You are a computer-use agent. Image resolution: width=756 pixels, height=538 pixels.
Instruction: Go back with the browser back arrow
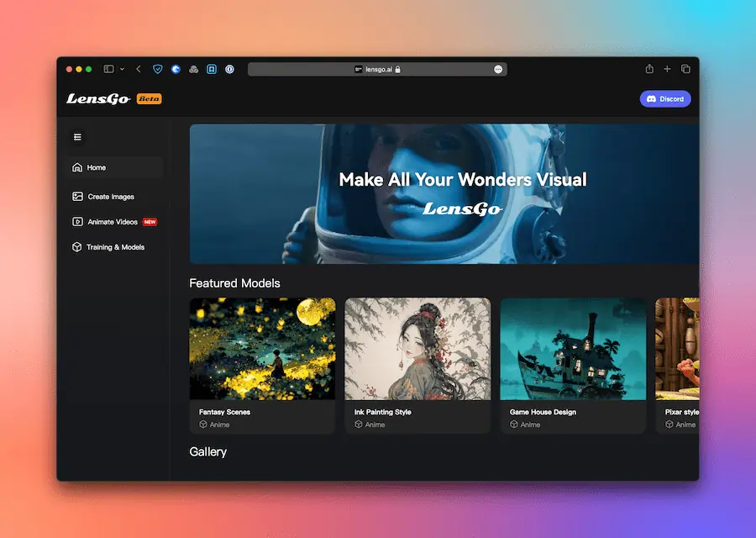coord(139,69)
